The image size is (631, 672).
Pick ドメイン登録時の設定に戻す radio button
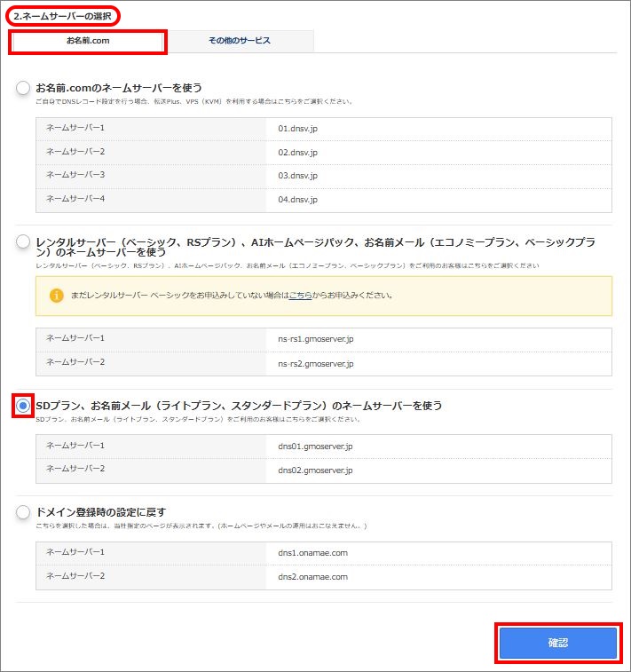click(23, 511)
